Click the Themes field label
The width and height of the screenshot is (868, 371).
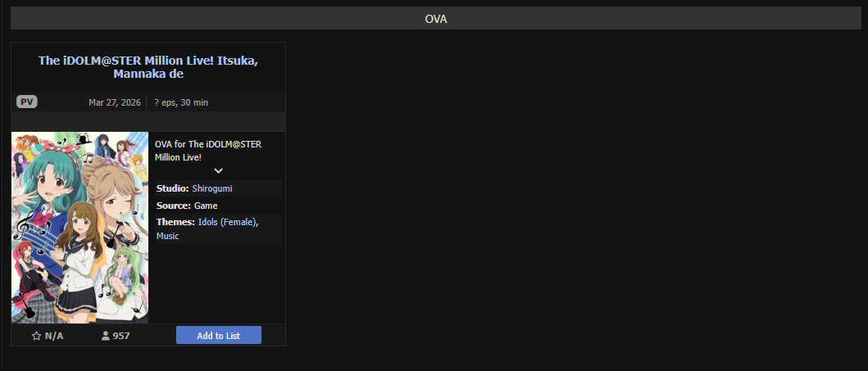click(175, 222)
